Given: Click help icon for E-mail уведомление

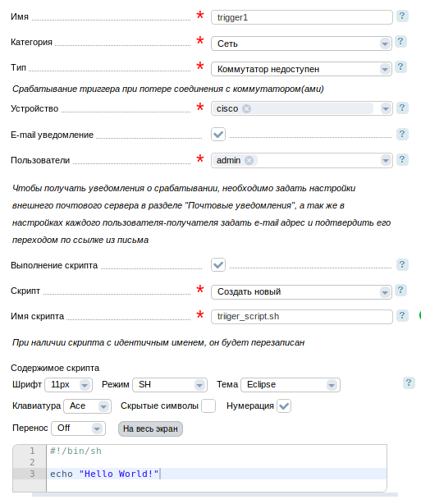Looking at the screenshot, I should click(402, 134).
